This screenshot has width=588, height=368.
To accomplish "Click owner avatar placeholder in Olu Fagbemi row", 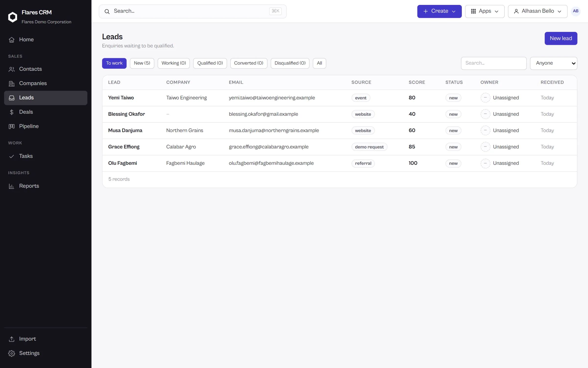I will 485,163.
